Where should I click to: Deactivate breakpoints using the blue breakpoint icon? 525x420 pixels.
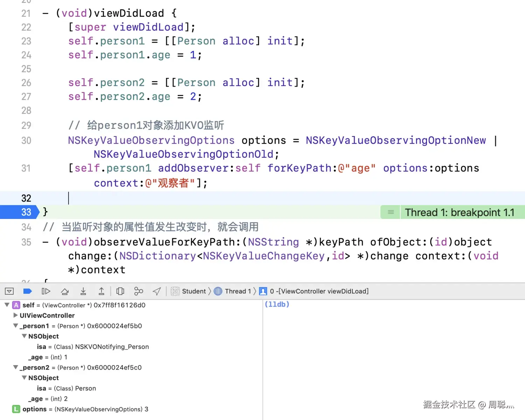click(28, 291)
